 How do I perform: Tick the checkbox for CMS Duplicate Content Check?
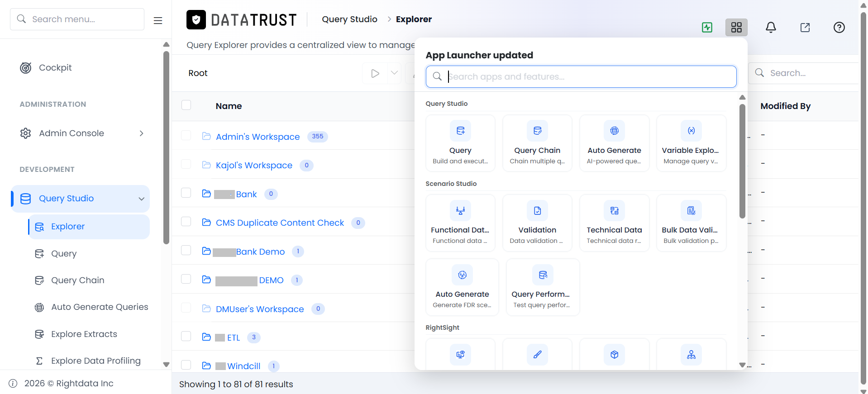[186, 222]
